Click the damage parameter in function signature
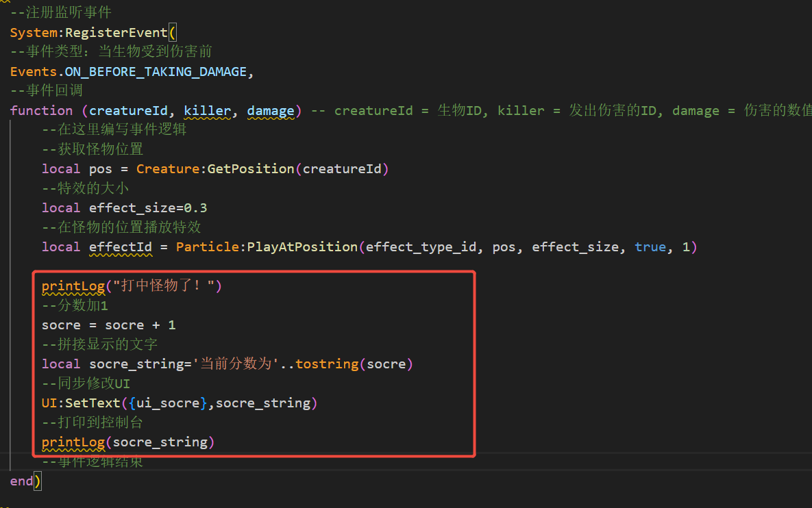The height and width of the screenshot is (508, 812). [270, 110]
